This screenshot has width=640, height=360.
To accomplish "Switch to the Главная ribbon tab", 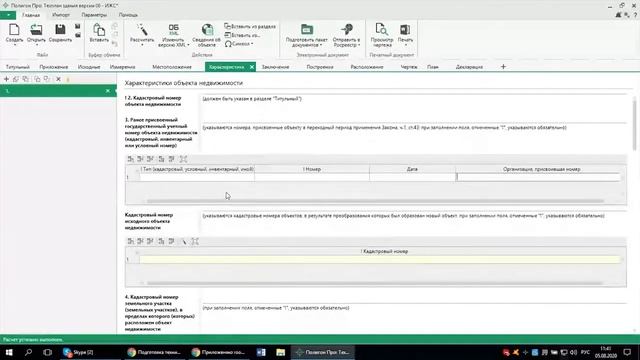I will coord(31,15).
